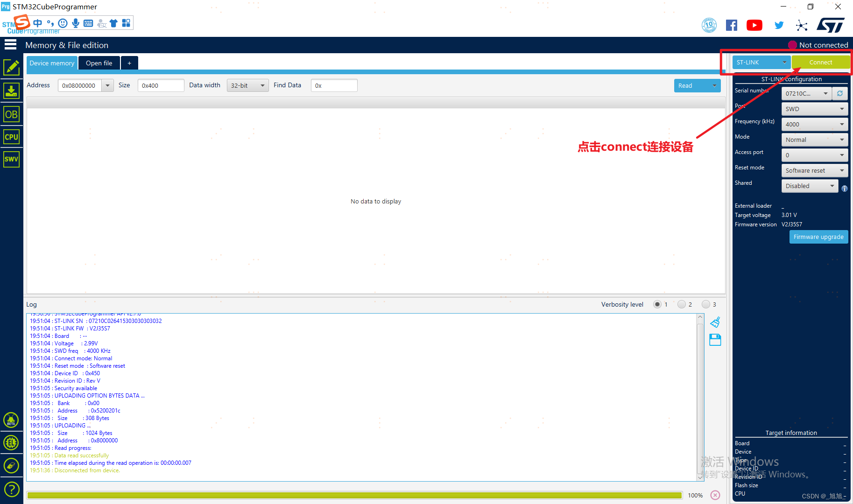Open the external loader chip icon

click(11, 442)
